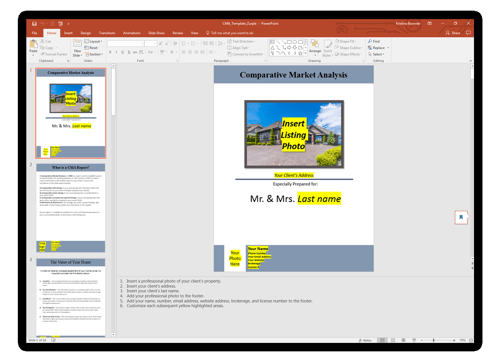Switch to the Design ribbon tab
Screen dimensions: 500x362
86,33
